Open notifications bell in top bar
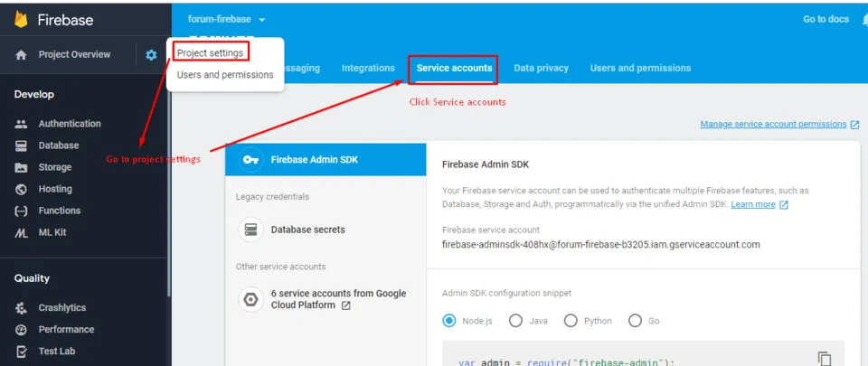The width and height of the screenshot is (868, 366). click(864, 20)
